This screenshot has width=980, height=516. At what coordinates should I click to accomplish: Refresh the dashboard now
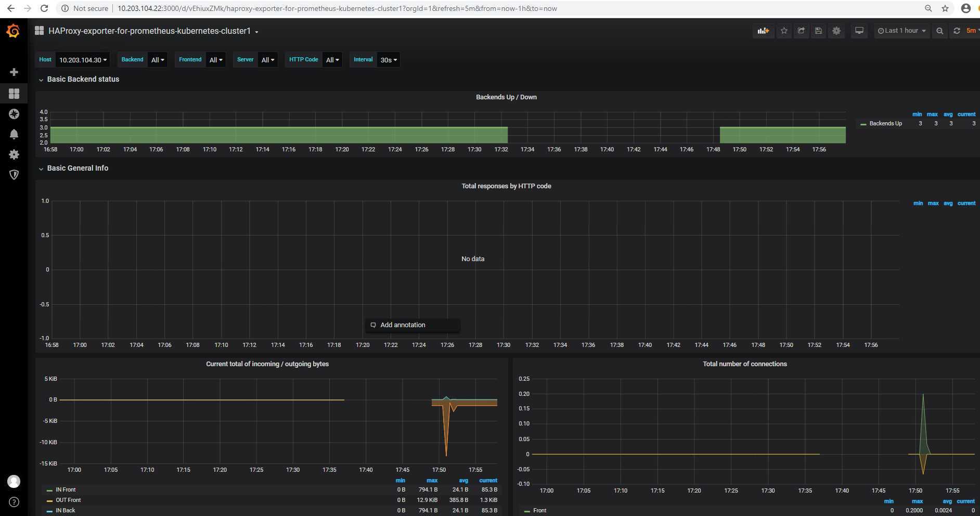pyautogui.click(x=957, y=31)
